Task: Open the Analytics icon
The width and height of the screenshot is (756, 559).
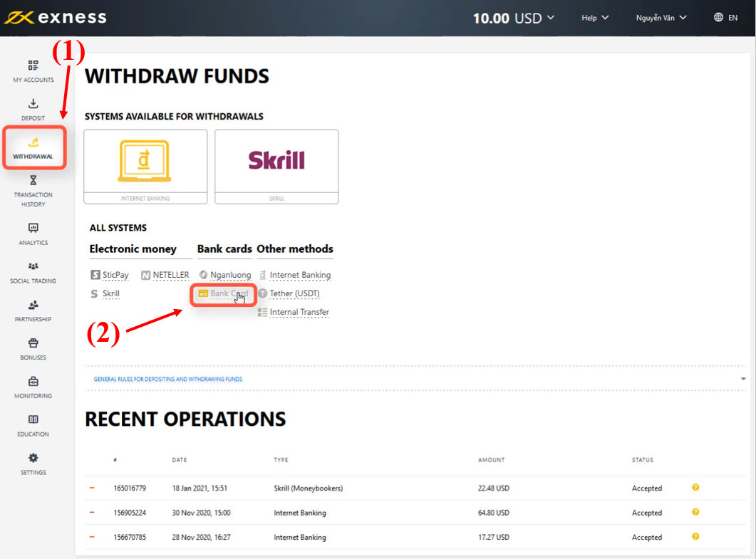Action: click(x=33, y=228)
